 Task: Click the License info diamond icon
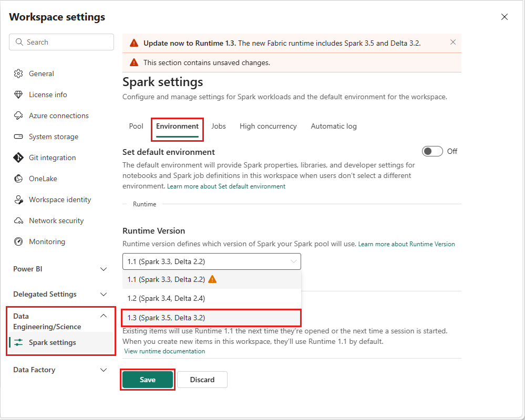pyautogui.click(x=19, y=94)
